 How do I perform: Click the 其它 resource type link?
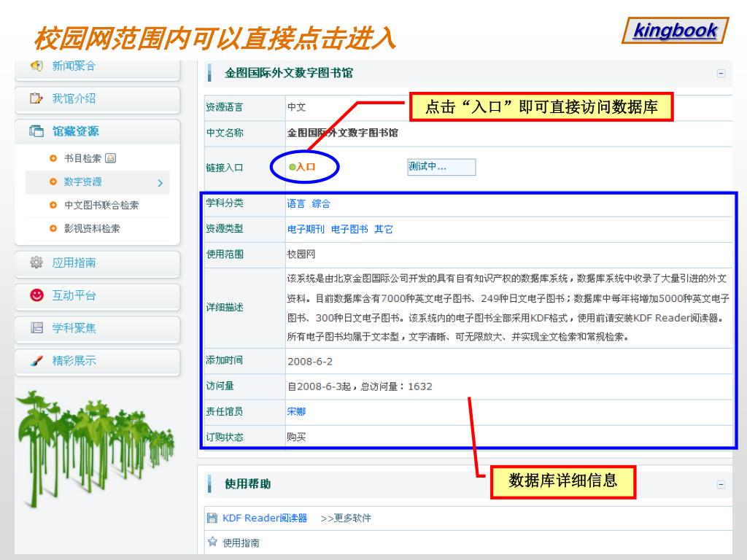click(384, 230)
